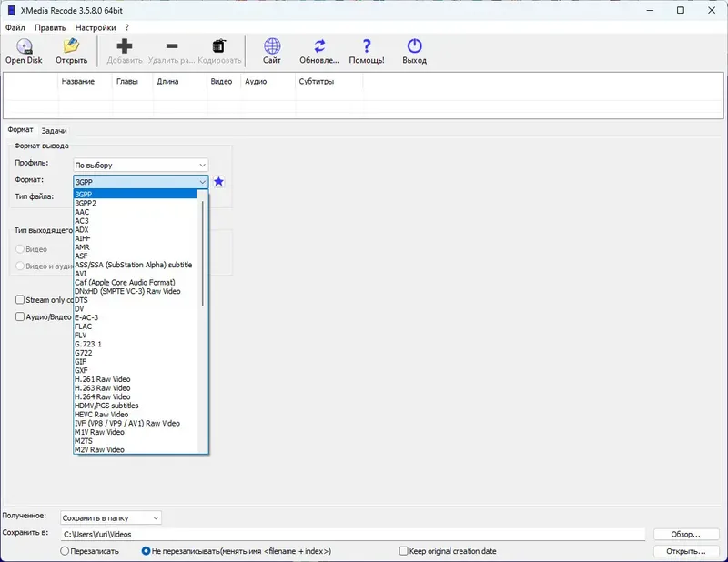Check for updates via Обновле... icon
The width and height of the screenshot is (728, 562).
click(319, 51)
